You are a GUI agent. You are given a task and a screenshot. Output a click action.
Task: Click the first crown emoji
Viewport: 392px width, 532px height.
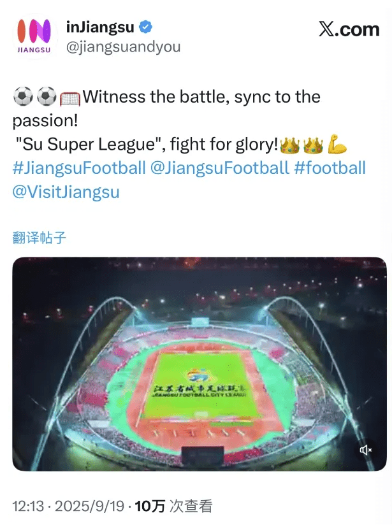pos(290,145)
